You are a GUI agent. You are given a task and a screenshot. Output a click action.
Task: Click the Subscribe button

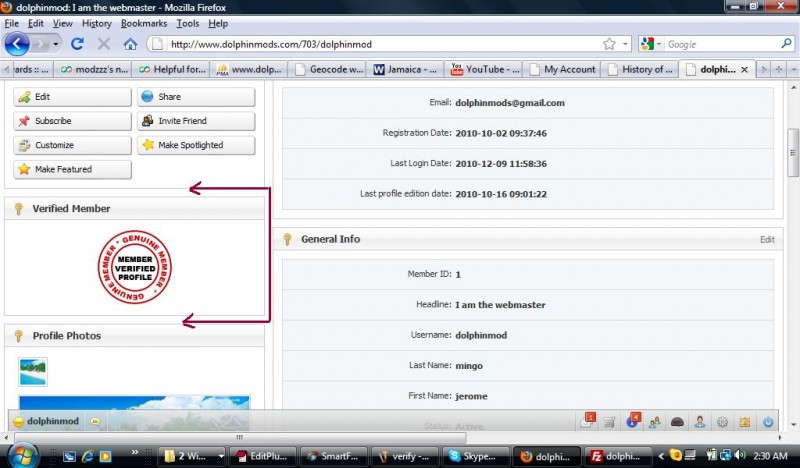pyautogui.click(x=72, y=121)
